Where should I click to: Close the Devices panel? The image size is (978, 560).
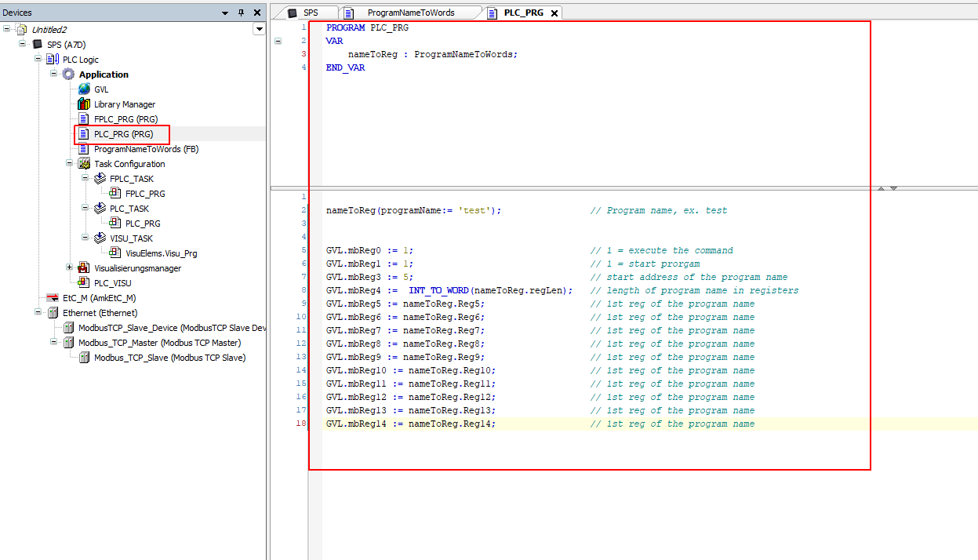tap(256, 13)
